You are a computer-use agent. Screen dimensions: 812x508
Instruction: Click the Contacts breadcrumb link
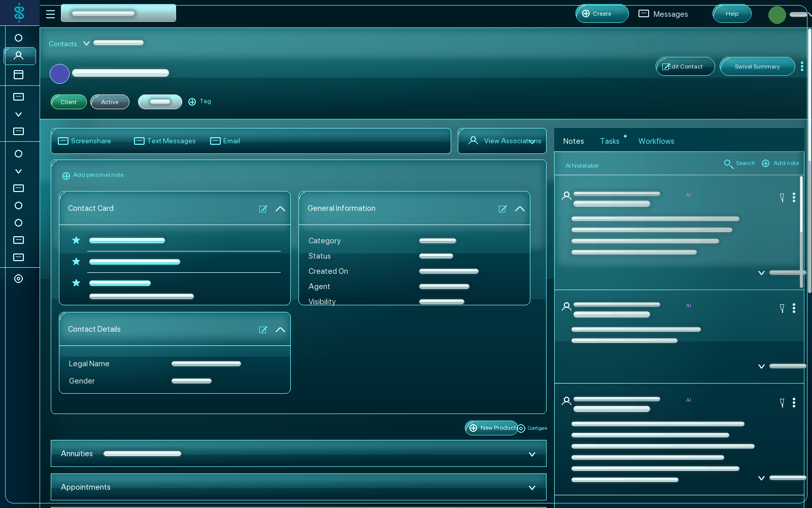pos(63,44)
